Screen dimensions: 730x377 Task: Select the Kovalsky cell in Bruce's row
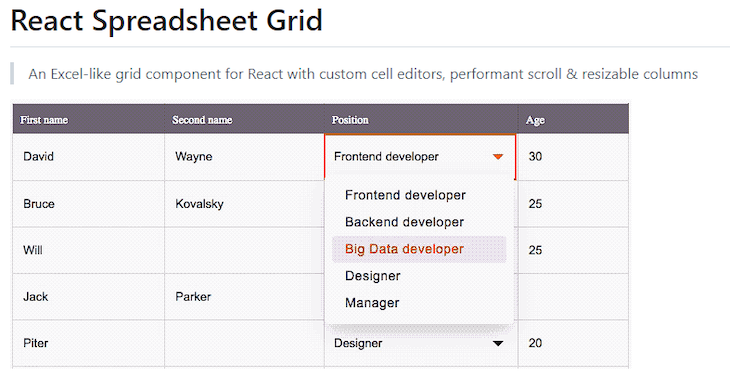tap(244, 204)
